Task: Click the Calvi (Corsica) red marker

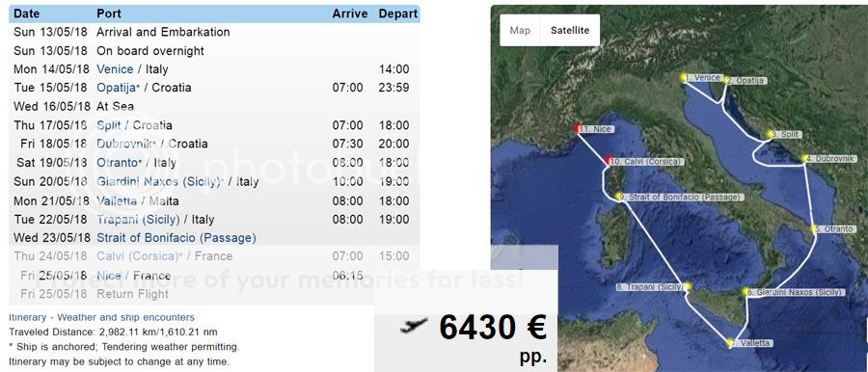Action: pyautogui.click(x=609, y=161)
